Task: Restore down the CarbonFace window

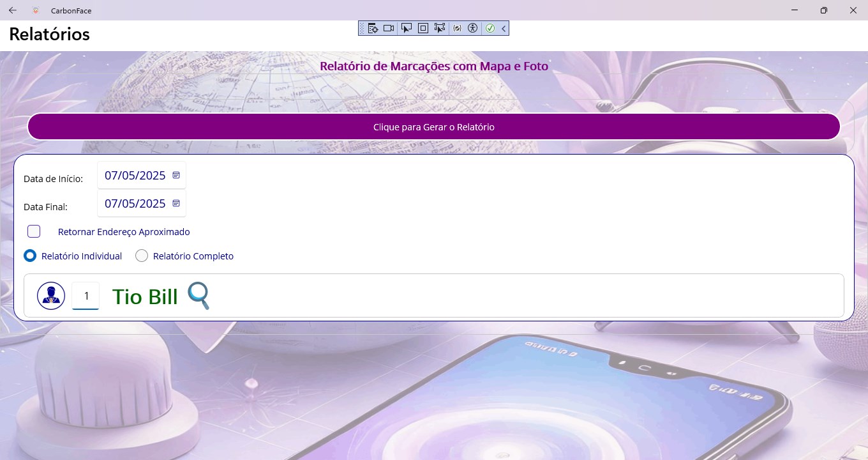Action: 824,10
